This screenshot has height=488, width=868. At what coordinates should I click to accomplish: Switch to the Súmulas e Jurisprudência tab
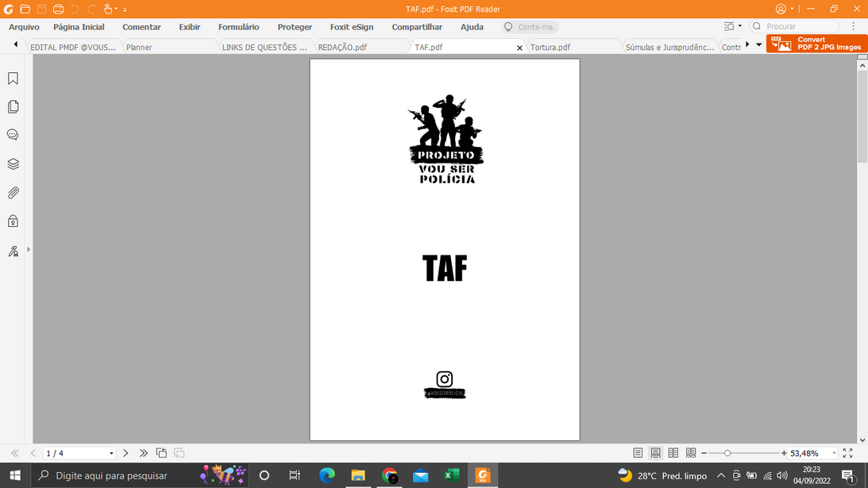(x=669, y=47)
